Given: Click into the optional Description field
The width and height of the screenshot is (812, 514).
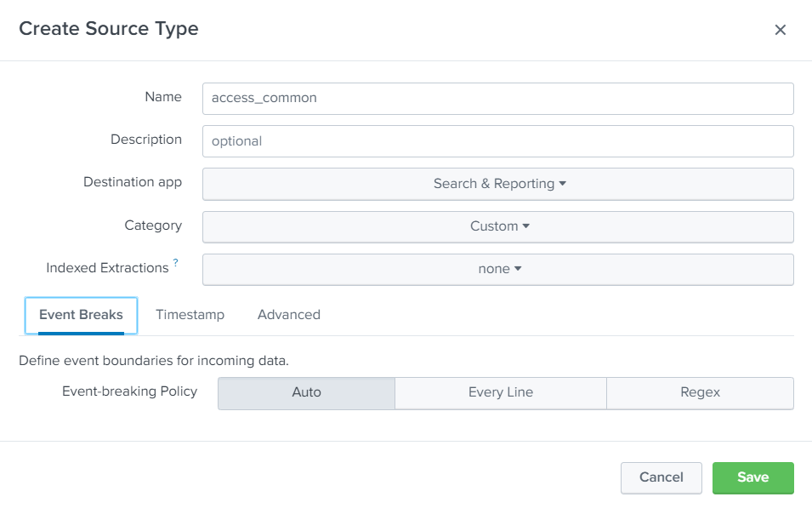Looking at the screenshot, I should click(497, 141).
